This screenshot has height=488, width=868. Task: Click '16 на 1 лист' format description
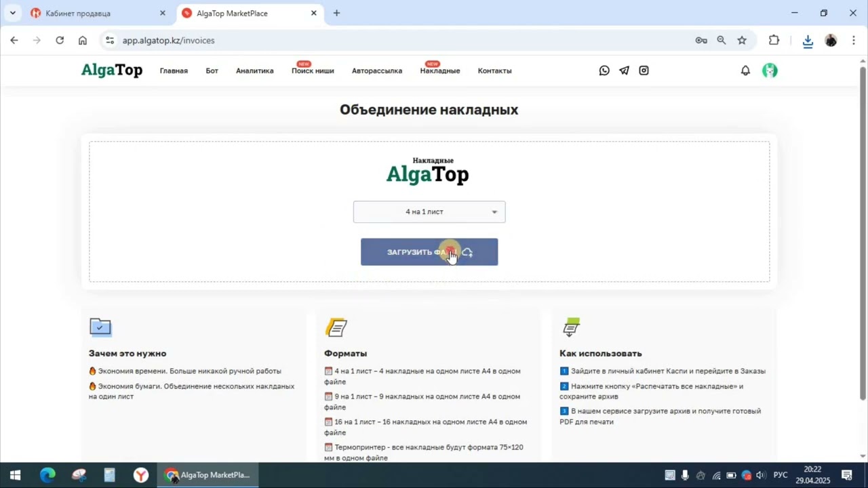click(x=425, y=427)
